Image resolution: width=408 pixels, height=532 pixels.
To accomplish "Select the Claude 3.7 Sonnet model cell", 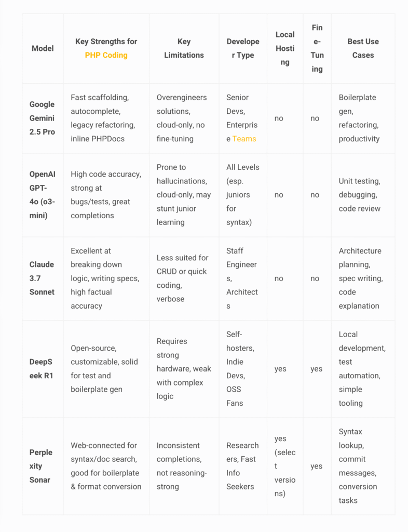I will pyautogui.click(x=43, y=278).
